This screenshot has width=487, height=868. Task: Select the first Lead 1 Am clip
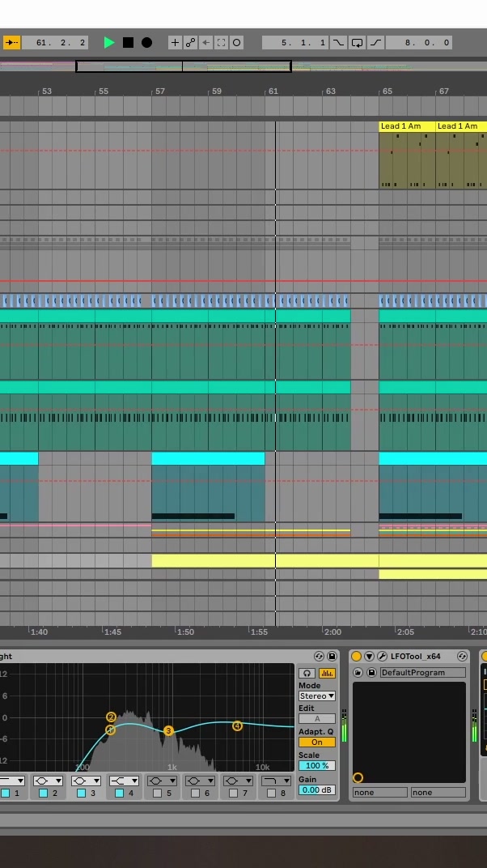click(x=407, y=155)
